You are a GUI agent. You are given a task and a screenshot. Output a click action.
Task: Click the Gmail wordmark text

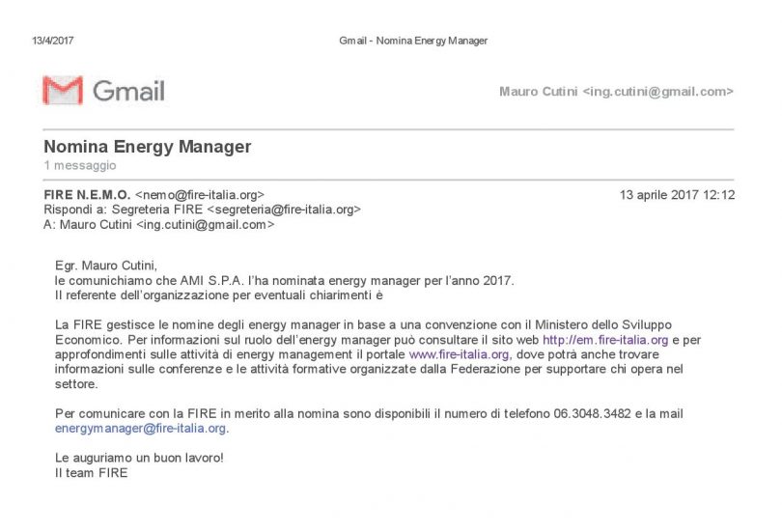coord(128,91)
